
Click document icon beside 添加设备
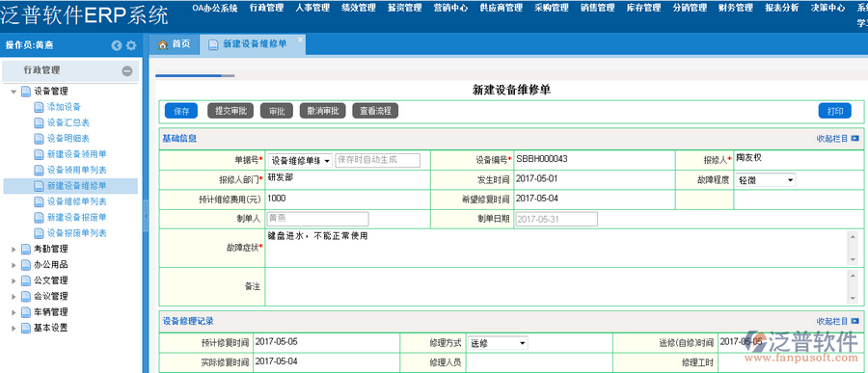[x=39, y=107]
